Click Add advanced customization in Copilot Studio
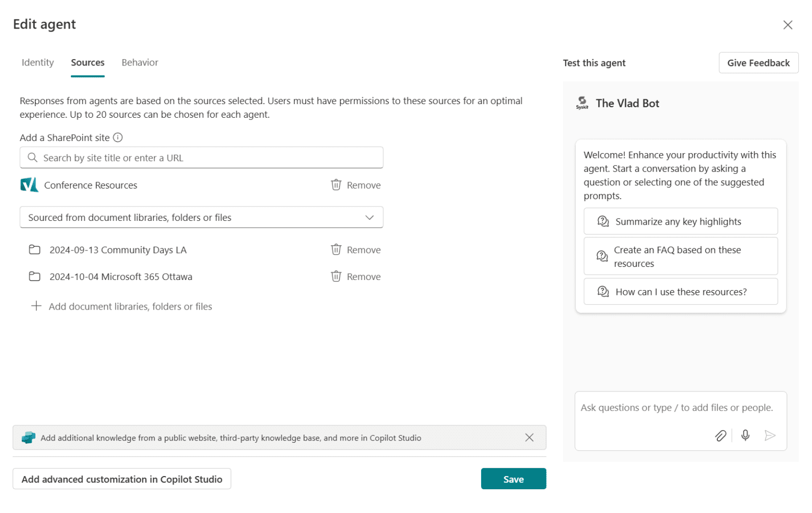This screenshot has height=513, width=812. [122, 479]
